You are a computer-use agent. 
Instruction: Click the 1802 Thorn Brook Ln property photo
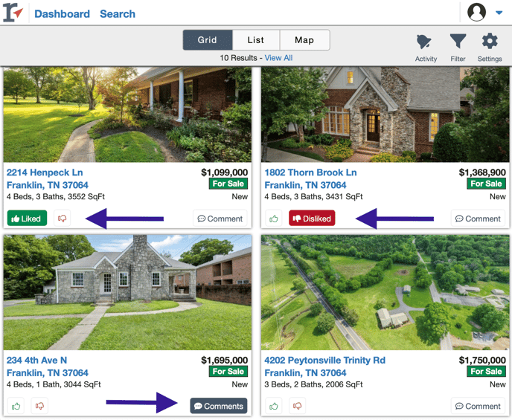(385, 114)
